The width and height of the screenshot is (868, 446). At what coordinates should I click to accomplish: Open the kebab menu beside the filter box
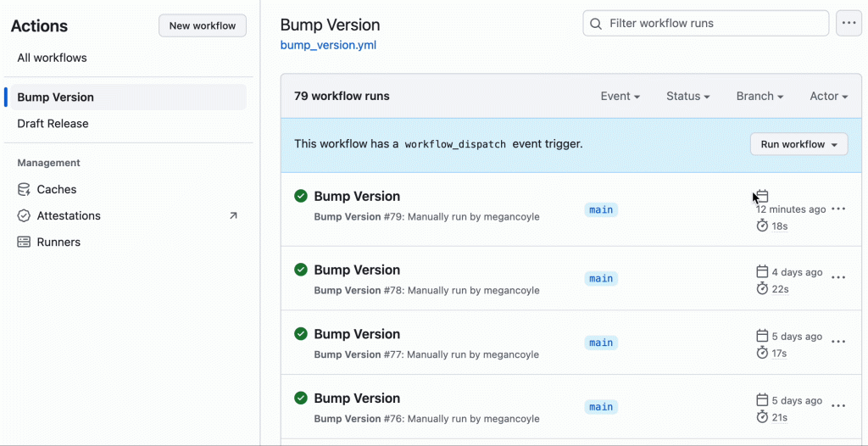pyautogui.click(x=849, y=23)
